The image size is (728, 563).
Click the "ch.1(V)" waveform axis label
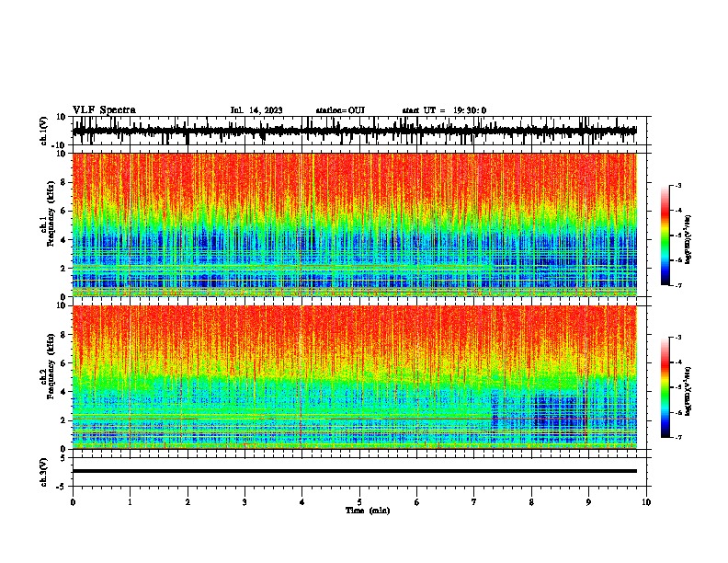click(x=44, y=131)
